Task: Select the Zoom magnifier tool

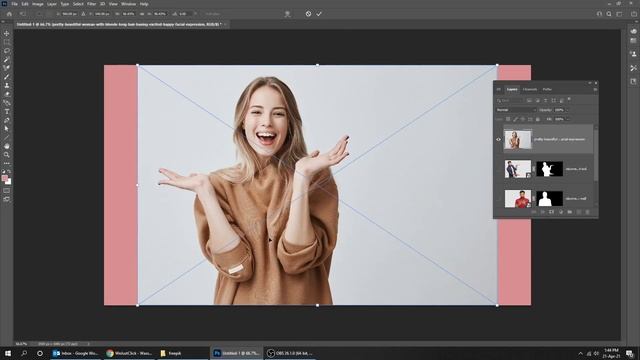Action: (7, 155)
